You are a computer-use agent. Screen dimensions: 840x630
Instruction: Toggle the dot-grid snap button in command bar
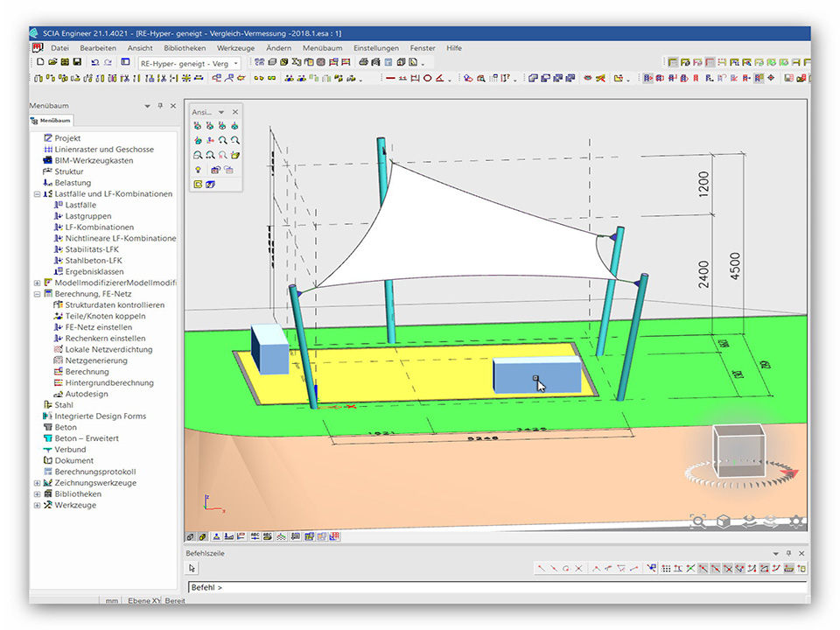[666, 569]
